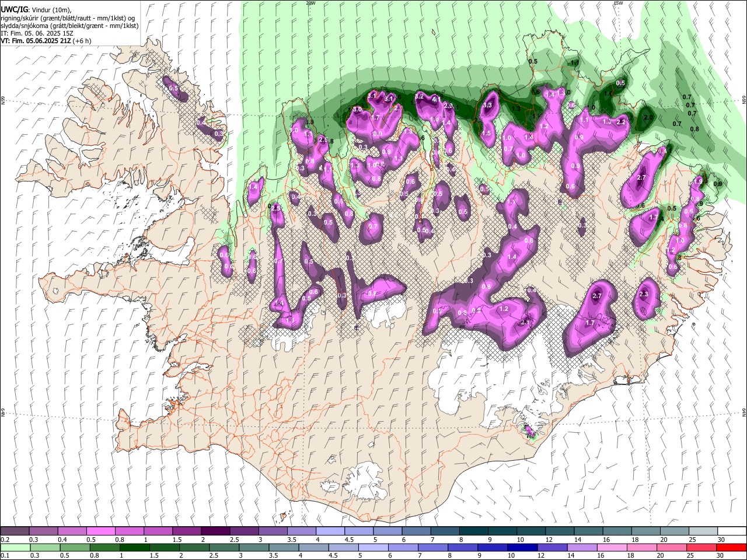Click the violet 12 rain-scale swatch
This screenshot has height=560, width=747.
(551, 547)
